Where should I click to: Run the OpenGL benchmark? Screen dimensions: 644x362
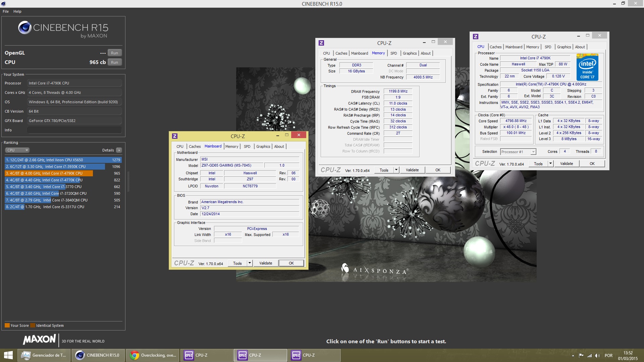point(115,53)
